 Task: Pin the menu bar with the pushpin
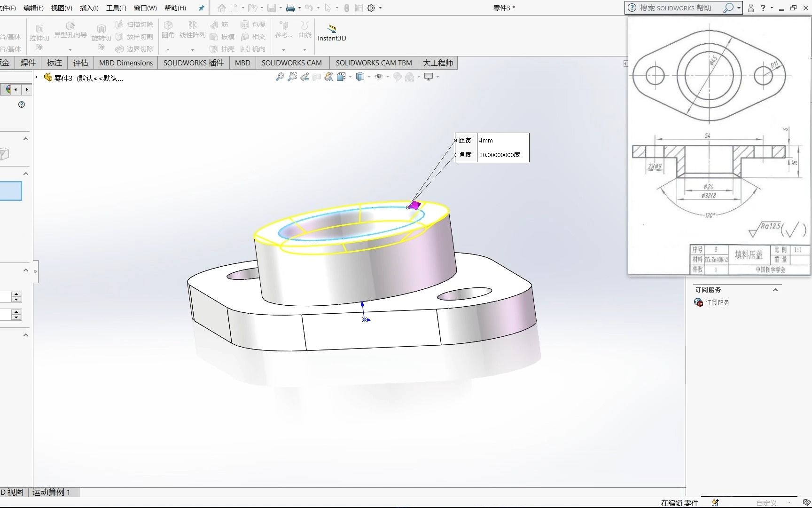pos(201,8)
